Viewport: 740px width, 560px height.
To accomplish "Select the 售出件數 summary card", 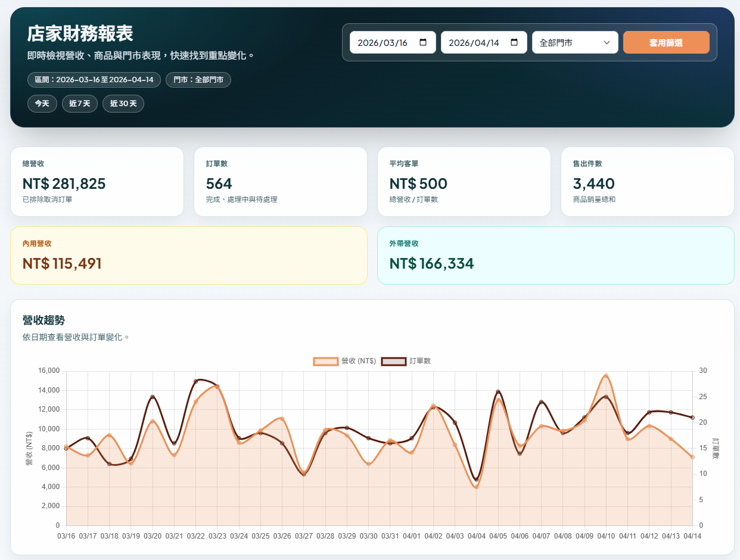I will (x=647, y=182).
